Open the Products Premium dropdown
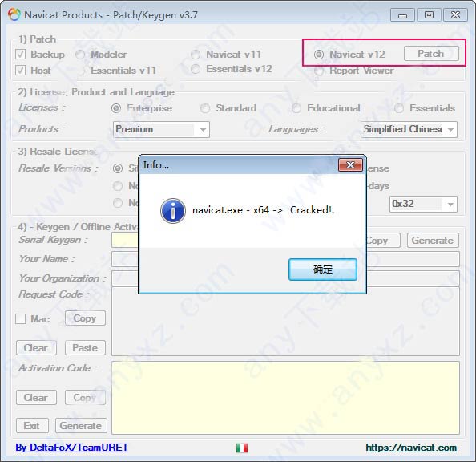 pyautogui.click(x=161, y=129)
